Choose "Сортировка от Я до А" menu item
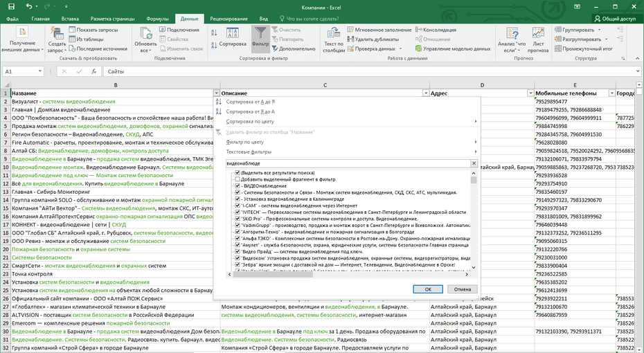This screenshot has width=644, height=353. pos(347,111)
